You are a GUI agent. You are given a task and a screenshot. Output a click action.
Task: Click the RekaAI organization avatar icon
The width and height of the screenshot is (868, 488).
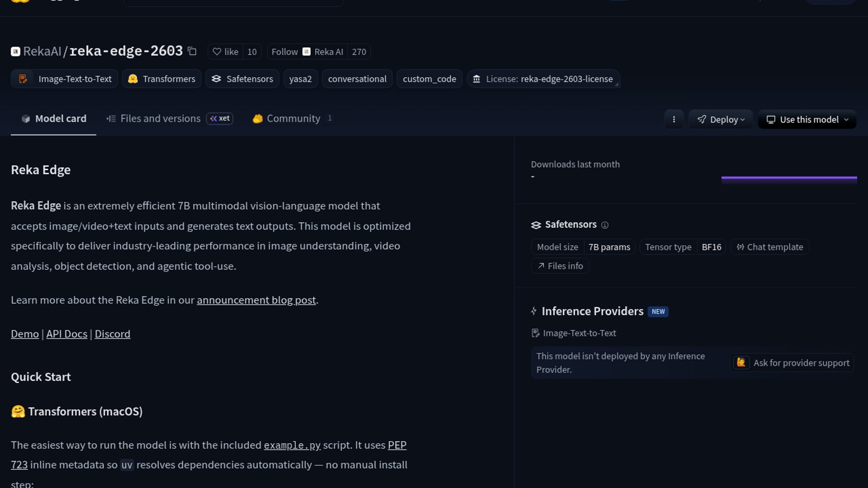[x=15, y=52]
